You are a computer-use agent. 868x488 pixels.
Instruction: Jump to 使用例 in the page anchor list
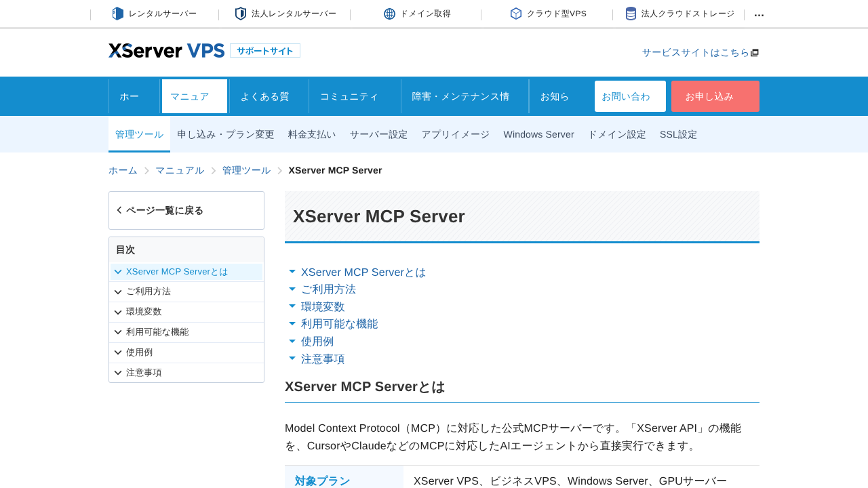(317, 342)
